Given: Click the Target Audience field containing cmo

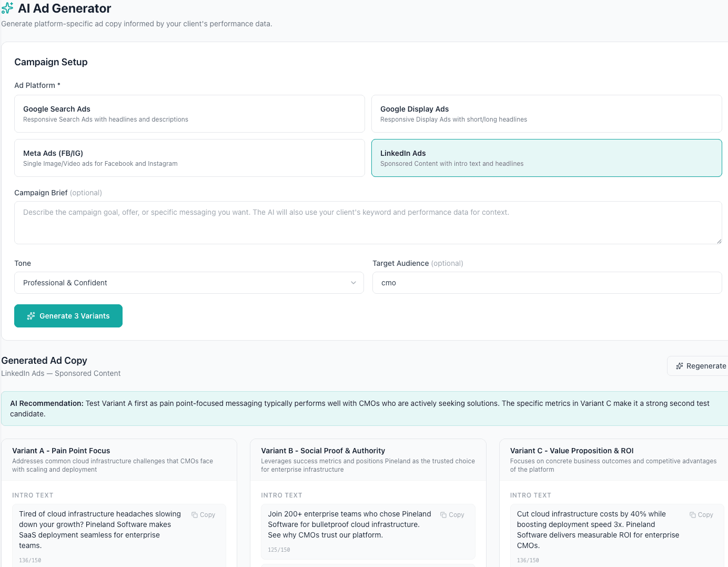Looking at the screenshot, I should tap(547, 283).
